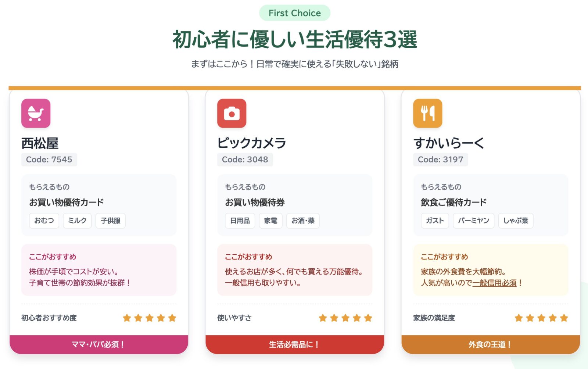This screenshot has height=369, width=588.
Task: Click the red camera icon
Action: pyautogui.click(x=232, y=113)
